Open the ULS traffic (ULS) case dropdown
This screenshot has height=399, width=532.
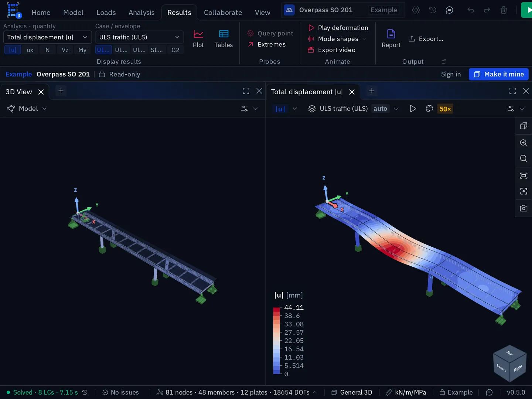pyautogui.click(x=139, y=37)
